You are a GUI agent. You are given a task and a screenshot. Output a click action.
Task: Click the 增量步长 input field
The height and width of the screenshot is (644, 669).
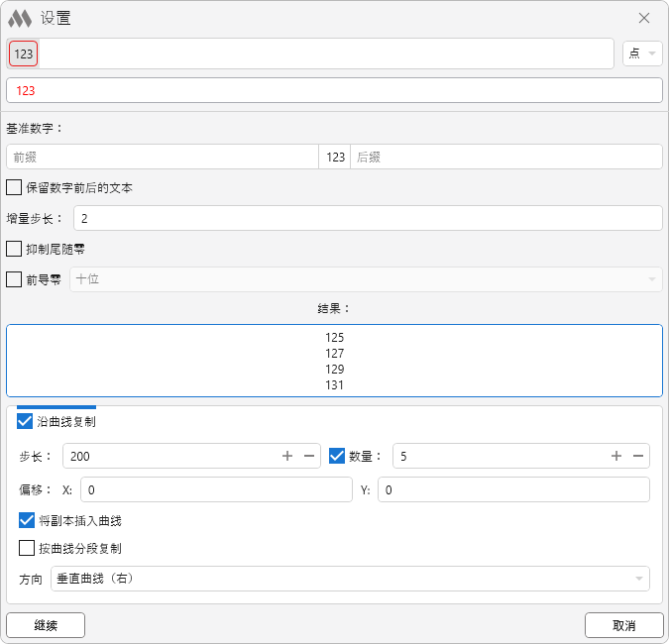coord(367,218)
